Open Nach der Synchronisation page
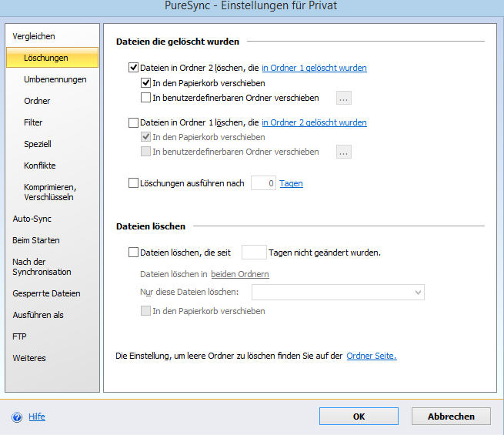 tap(42, 267)
